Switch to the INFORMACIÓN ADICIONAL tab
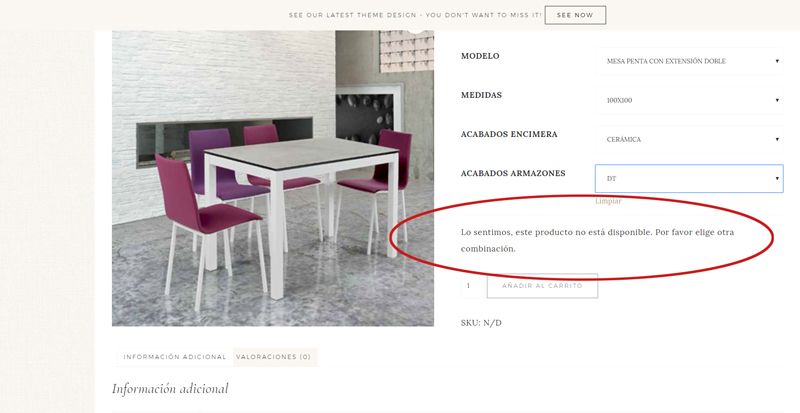This screenshot has height=413, width=800. (174, 357)
